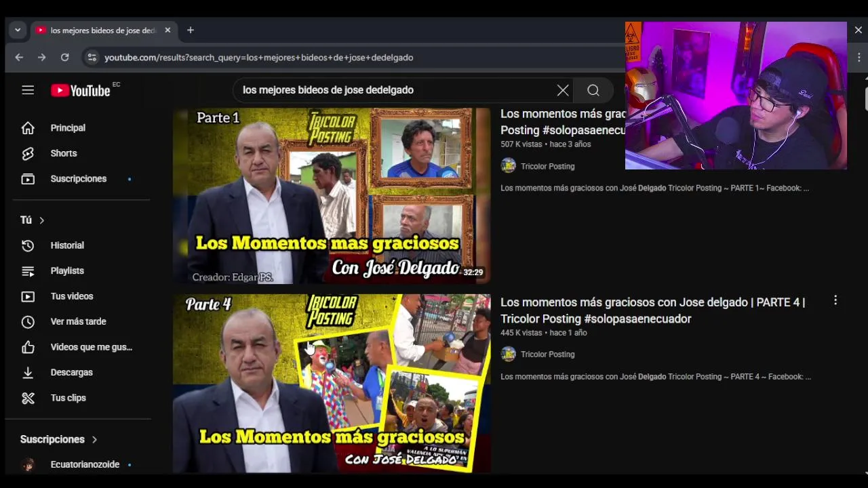This screenshot has height=488, width=868.
Task: Click the Descargas download icon
Action: [28, 372]
